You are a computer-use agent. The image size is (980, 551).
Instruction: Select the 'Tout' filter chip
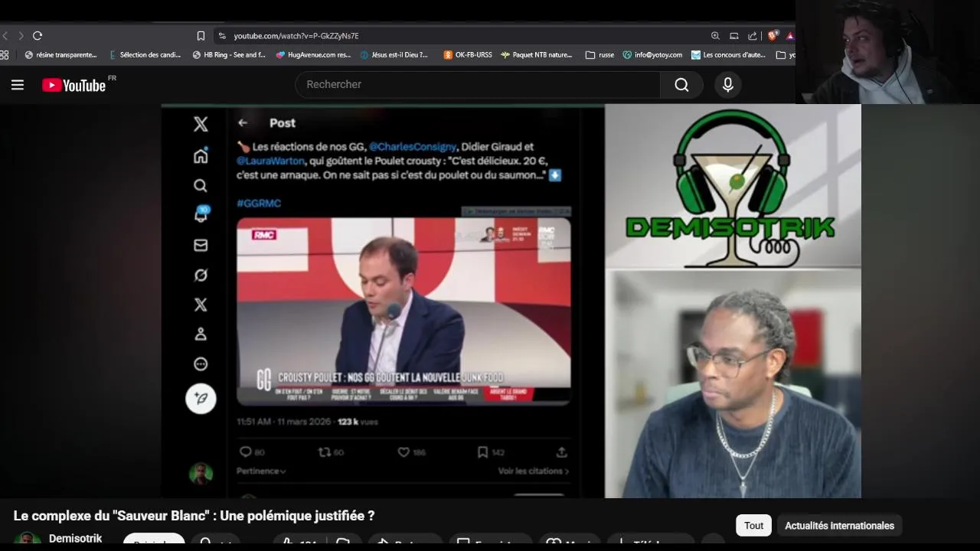tap(754, 525)
